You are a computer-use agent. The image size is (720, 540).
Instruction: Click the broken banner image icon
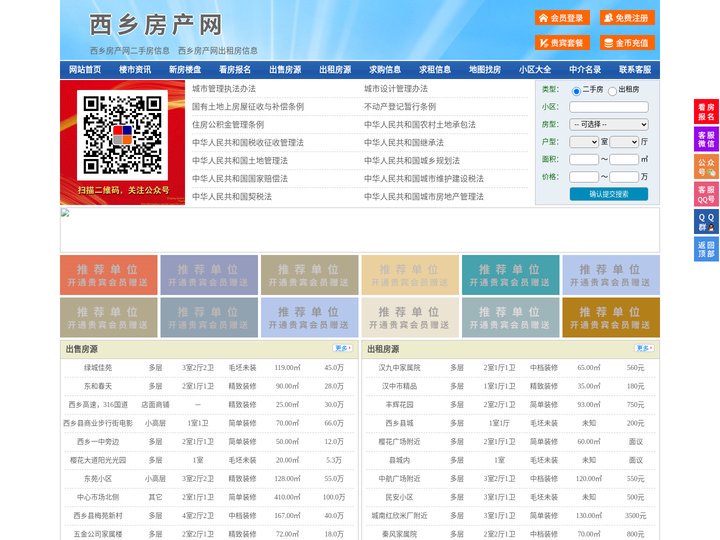point(65,213)
